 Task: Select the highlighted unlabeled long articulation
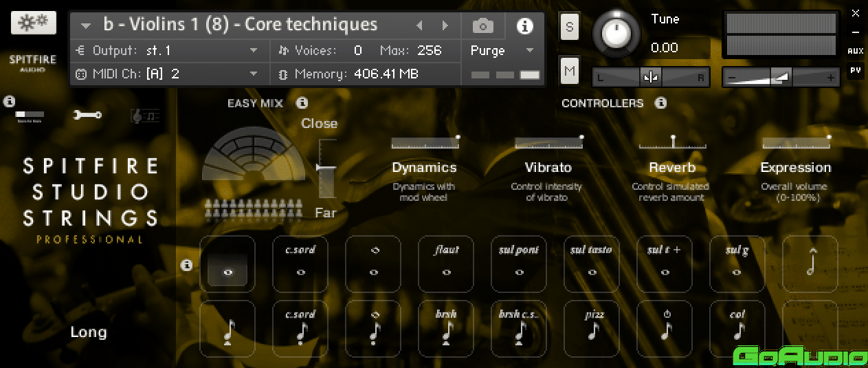227,264
